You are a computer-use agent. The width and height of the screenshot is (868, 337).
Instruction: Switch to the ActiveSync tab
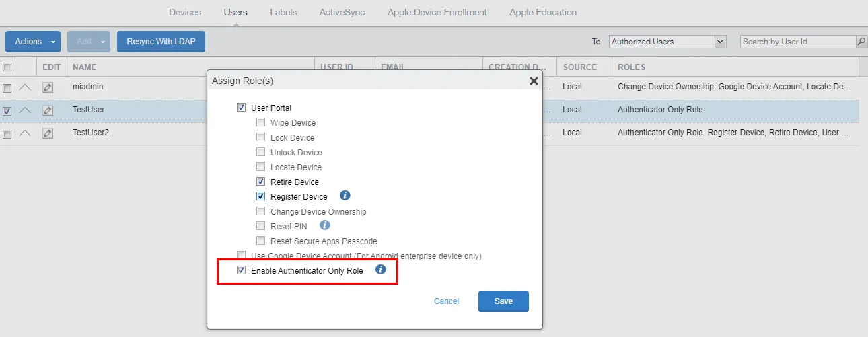coord(342,12)
